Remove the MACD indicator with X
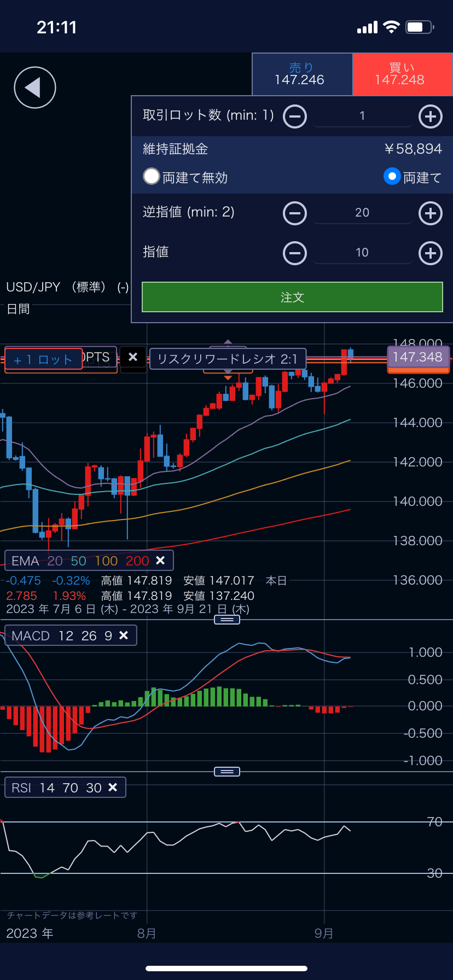This screenshot has height=980, width=453. 124,635
